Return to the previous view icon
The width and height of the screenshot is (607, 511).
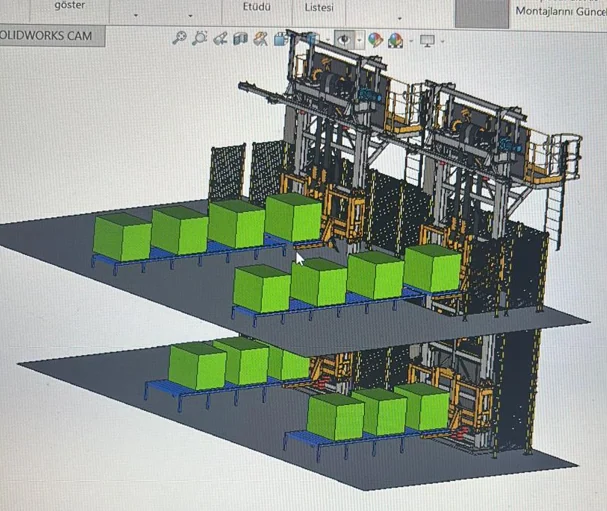pyautogui.click(x=220, y=39)
